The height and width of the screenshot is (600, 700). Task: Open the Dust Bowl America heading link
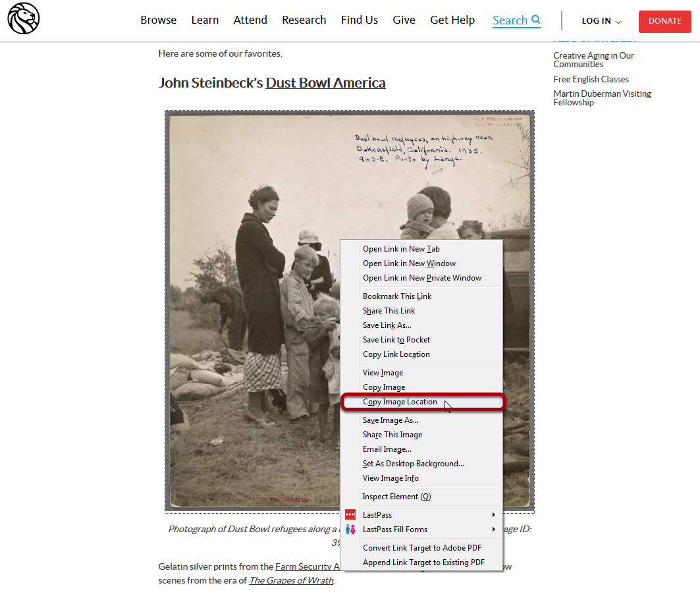[x=325, y=83]
